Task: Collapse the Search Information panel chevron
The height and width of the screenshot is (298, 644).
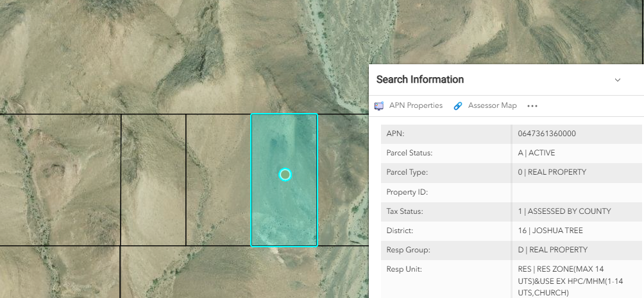Action: coord(618,80)
